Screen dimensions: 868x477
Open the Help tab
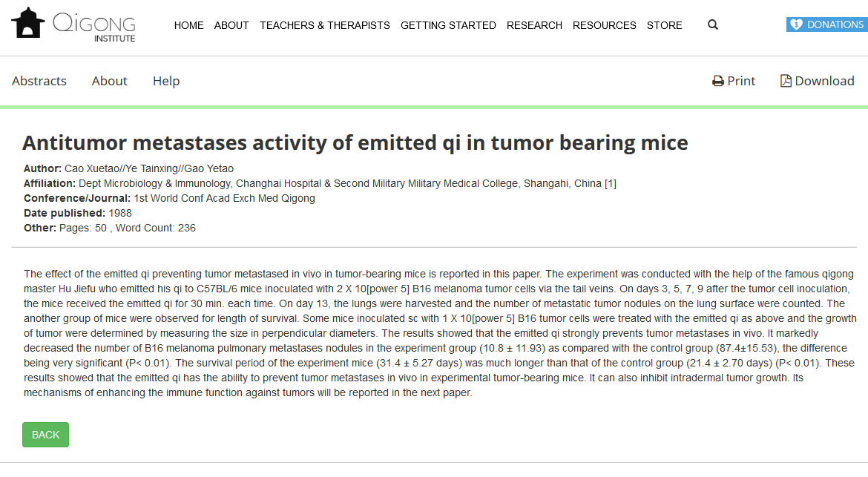click(166, 81)
